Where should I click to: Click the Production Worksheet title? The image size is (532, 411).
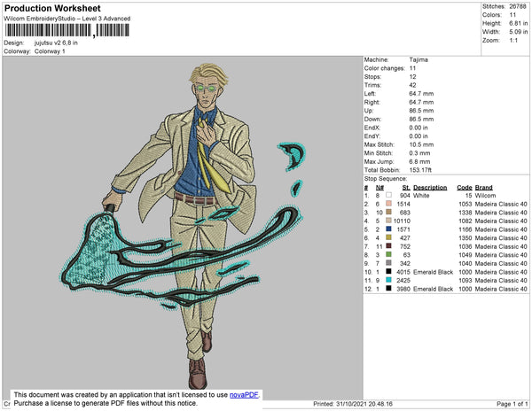pyautogui.click(x=52, y=8)
